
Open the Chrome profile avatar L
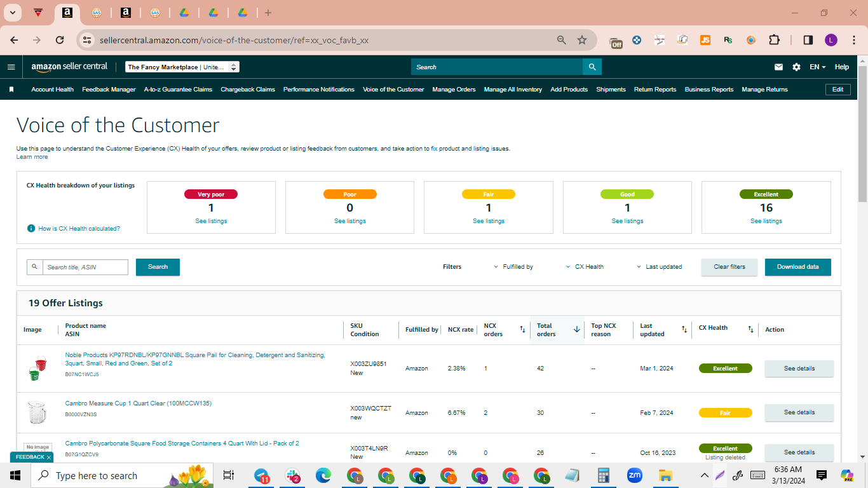coord(831,40)
